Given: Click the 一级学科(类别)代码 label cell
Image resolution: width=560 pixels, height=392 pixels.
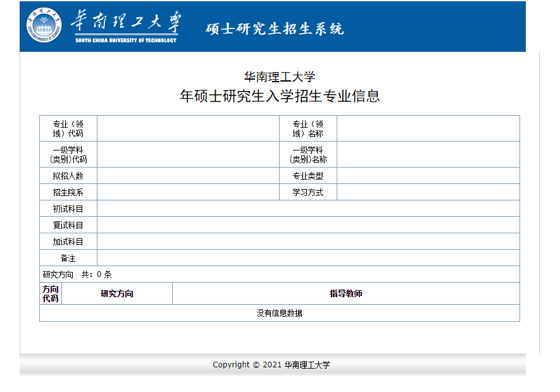Looking at the screenshot, I should (68, 154).
